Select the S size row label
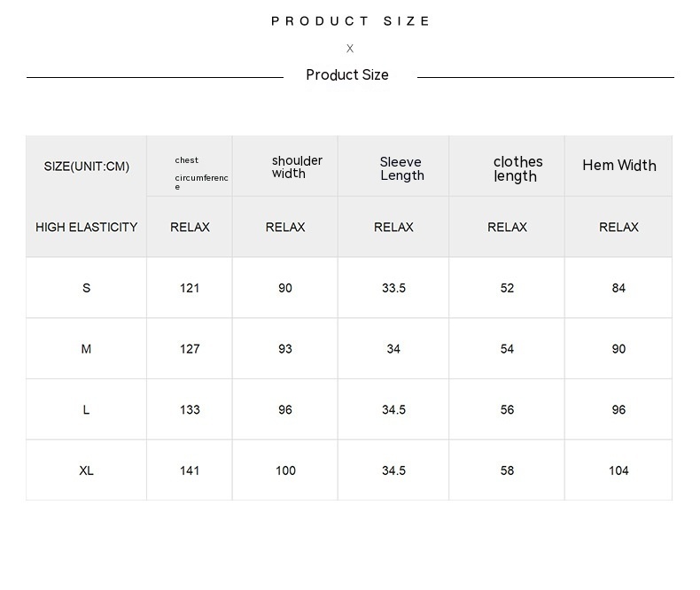 pyautogui.click(x=86, y=288)
